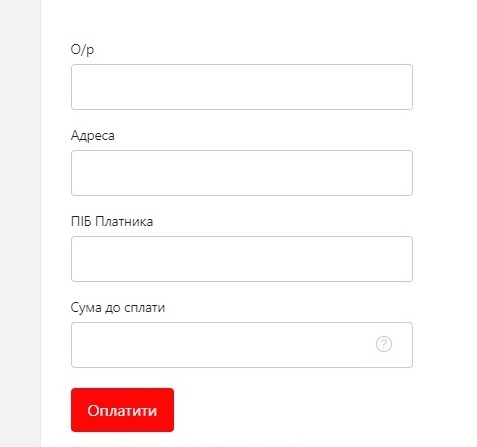The image size is (477, 447).
Task: Submit the payment with Оплатити
Action: pyautogui.click(x=122, y=410)
